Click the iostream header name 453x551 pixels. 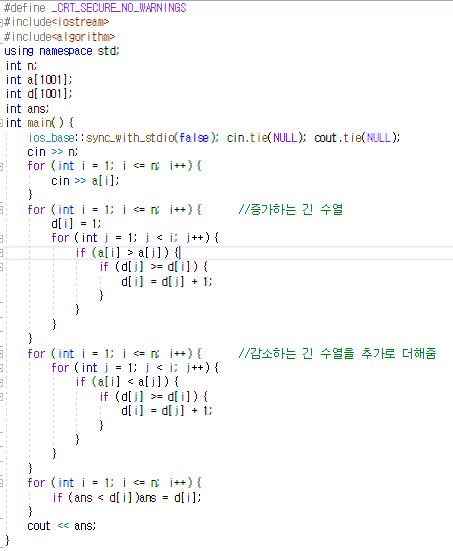click(81, 22)
